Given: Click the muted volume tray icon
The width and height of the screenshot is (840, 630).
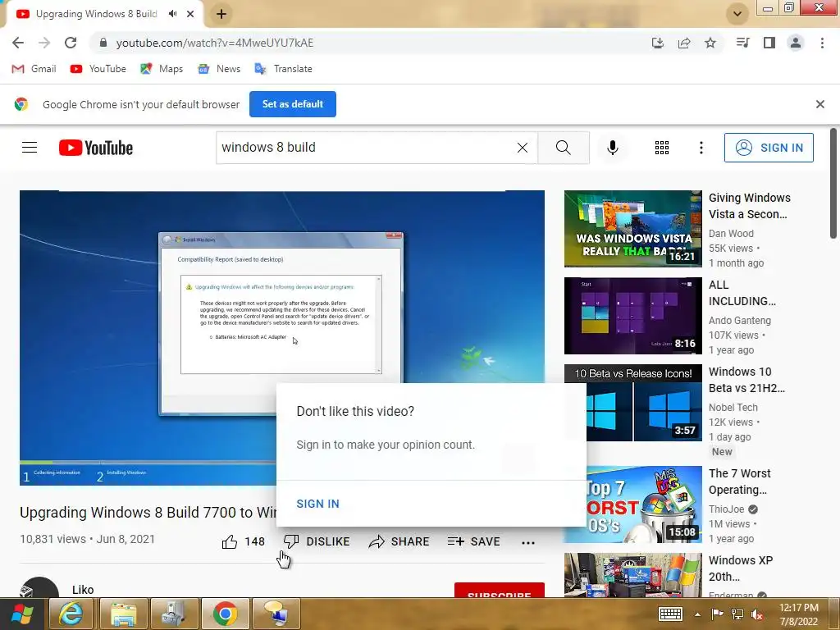Looking at the screenshot, I should tap(757, 614).
